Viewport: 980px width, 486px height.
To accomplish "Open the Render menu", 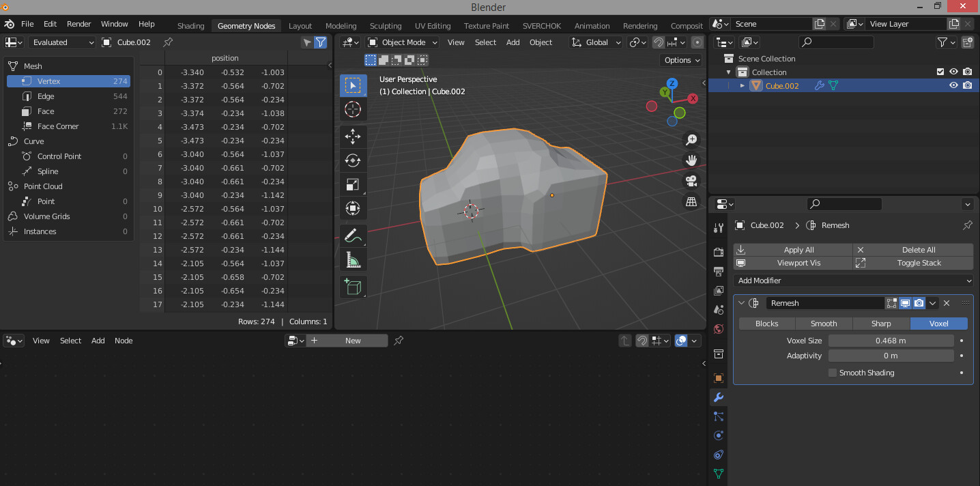I will 78,24.
